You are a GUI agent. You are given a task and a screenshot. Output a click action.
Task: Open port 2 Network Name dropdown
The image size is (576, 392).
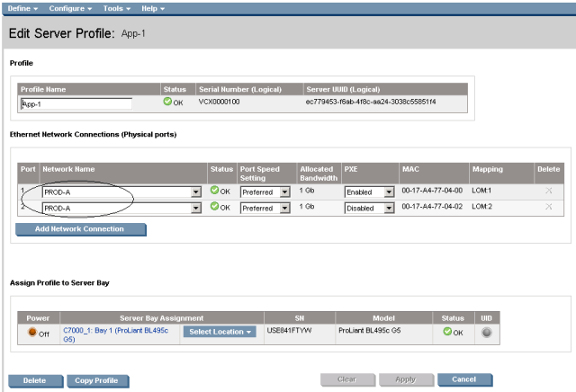[x=195, y=208]
